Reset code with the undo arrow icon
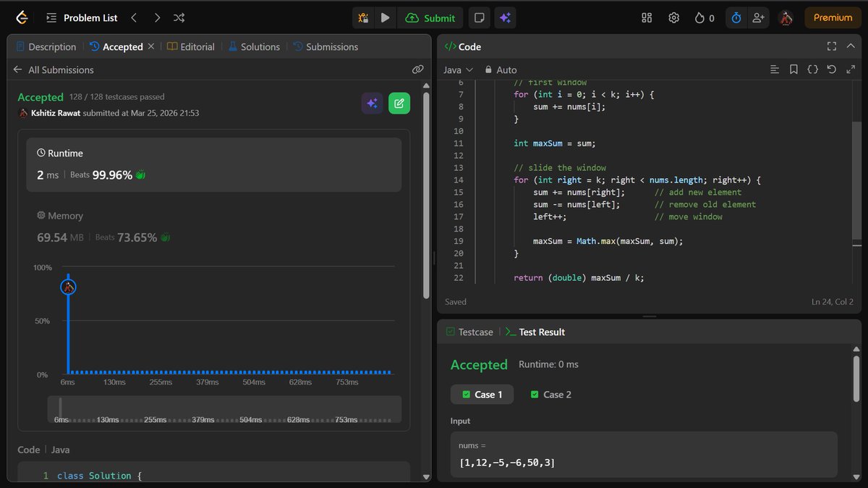 point(831,70)
